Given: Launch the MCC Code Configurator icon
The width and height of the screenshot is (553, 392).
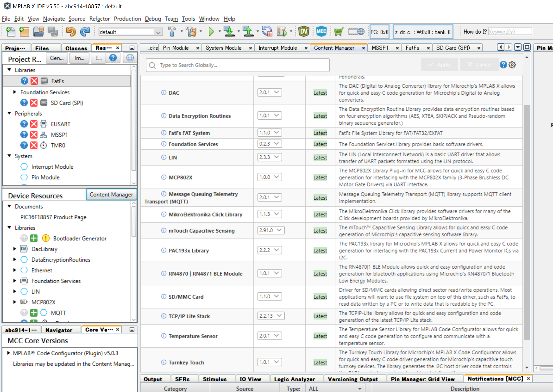Looking at the screenshot, I should click(321, 31).
